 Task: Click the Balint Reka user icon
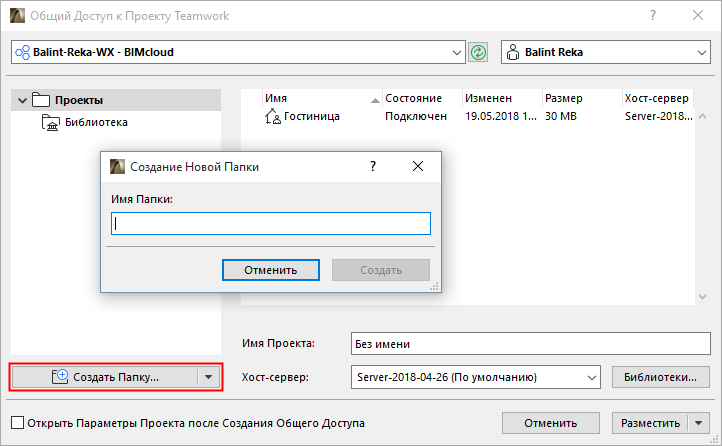point(514,52)
